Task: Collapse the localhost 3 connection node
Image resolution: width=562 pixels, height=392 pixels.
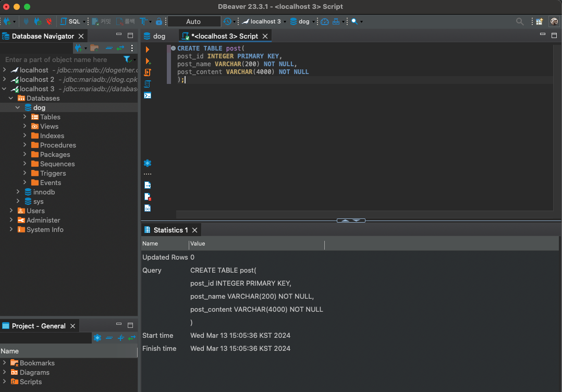Action: pos(4,89)
